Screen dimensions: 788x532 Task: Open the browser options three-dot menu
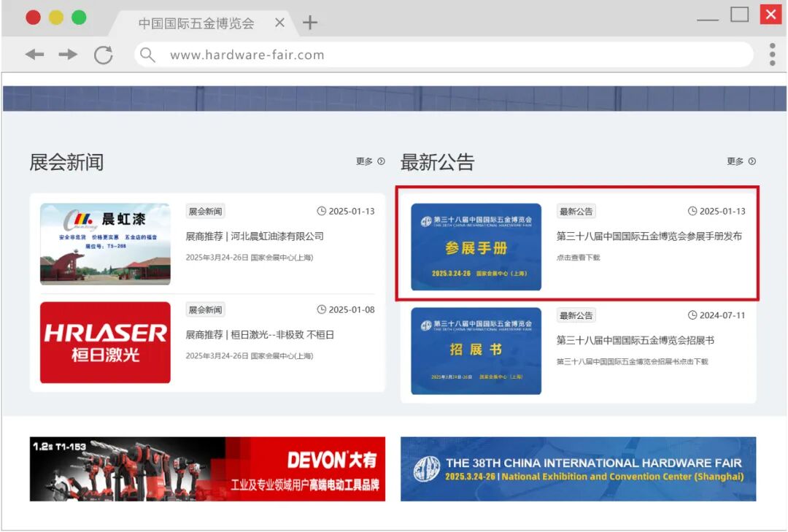coord(771,54)
